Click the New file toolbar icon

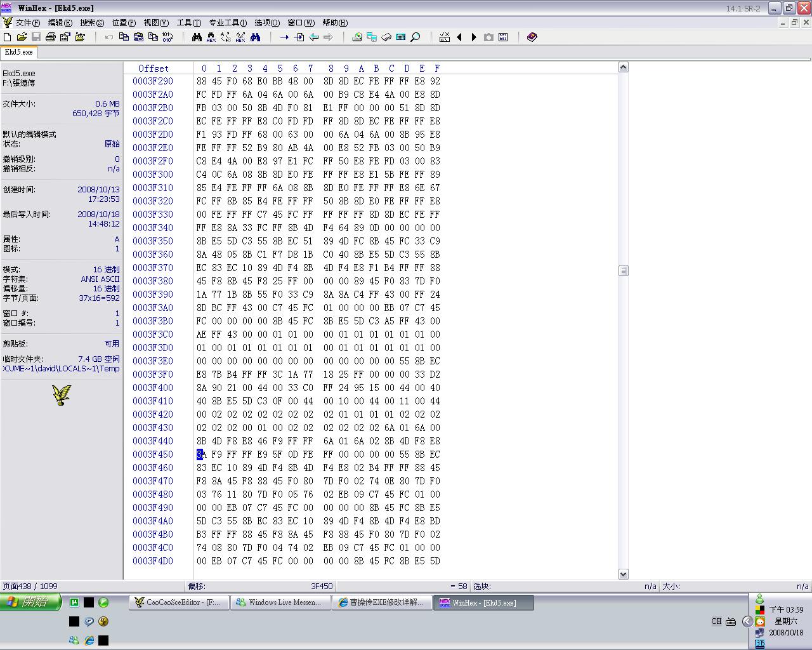(8, 37)
